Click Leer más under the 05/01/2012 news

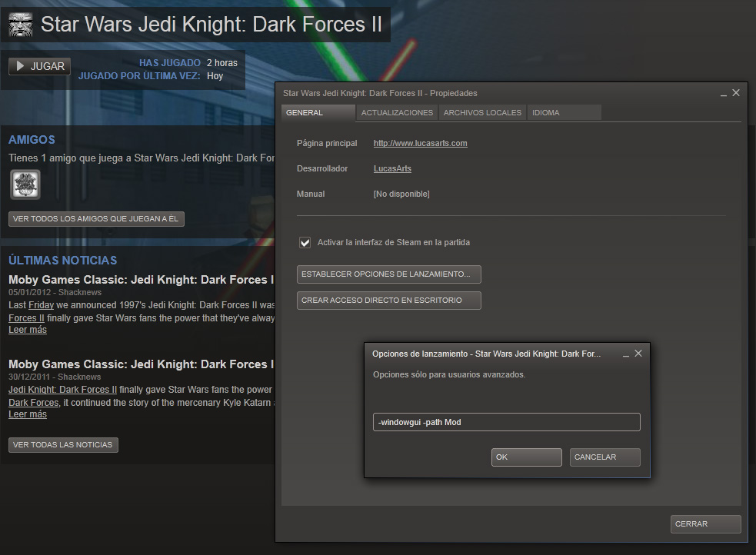[x=28, y=330]
